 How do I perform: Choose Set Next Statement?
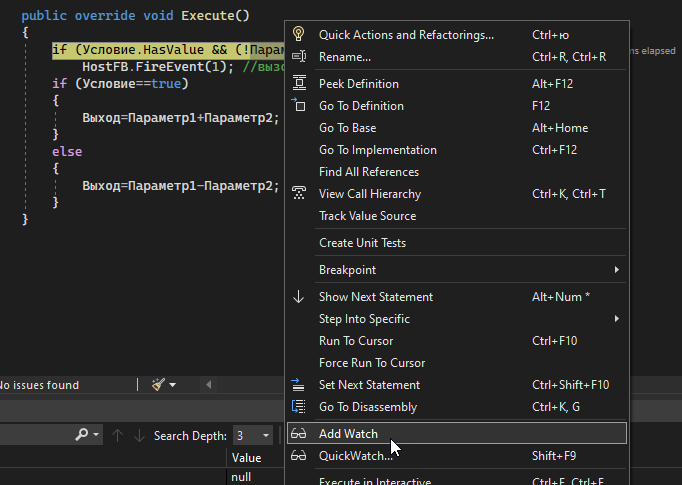click(457, 385)
